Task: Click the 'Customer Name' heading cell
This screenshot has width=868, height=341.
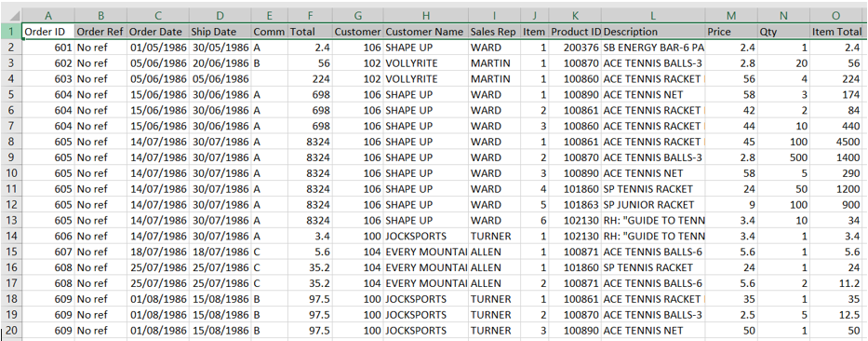Action: [x=426, y=32]
